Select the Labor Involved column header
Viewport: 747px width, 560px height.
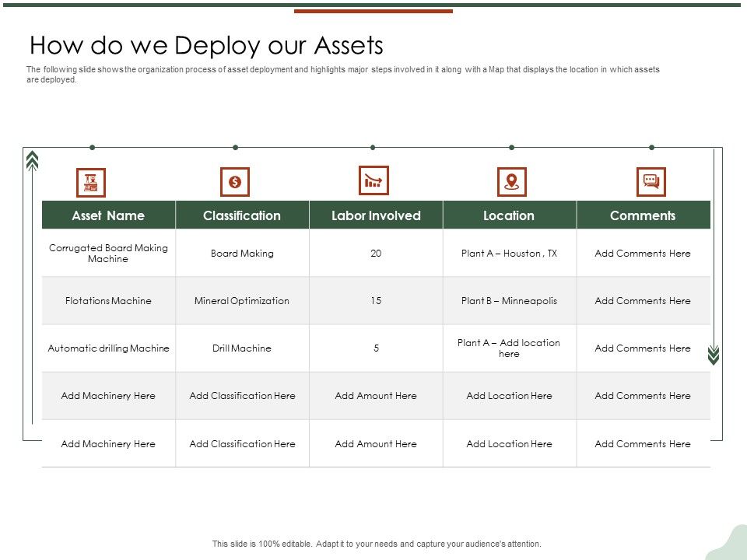pos(376,215)
